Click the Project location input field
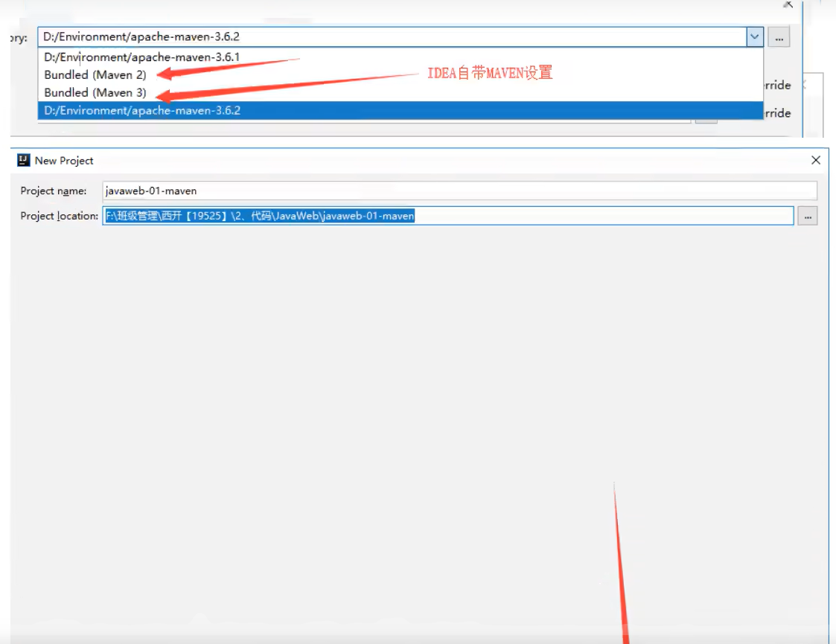This screenshot has height=644, width=836. click(448, 216)
